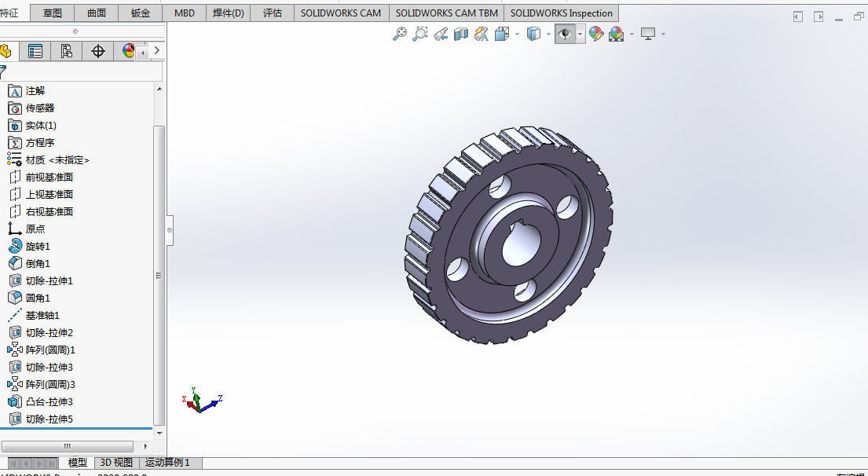Click the View Settings monitor icon
Image resolution: width=868 pixels, height=476 pixels.
[x=648, y=35]
